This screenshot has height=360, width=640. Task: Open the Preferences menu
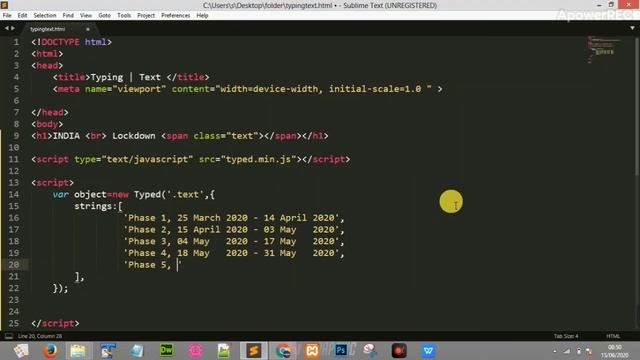pos(176,16)
